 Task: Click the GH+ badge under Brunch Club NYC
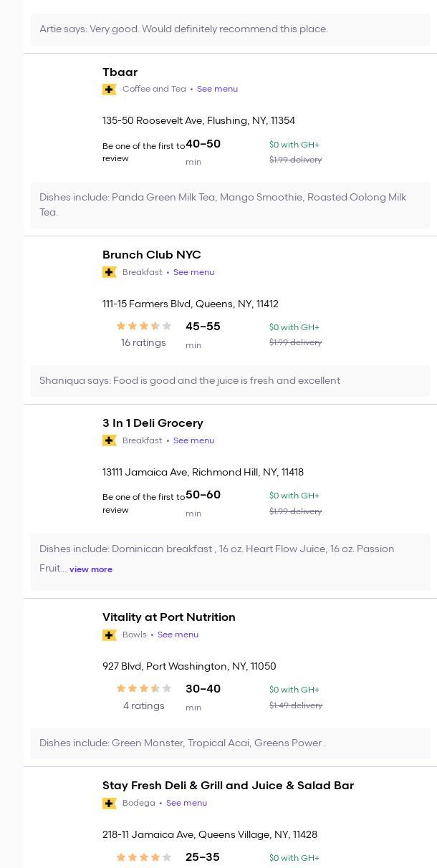[110, 272]
